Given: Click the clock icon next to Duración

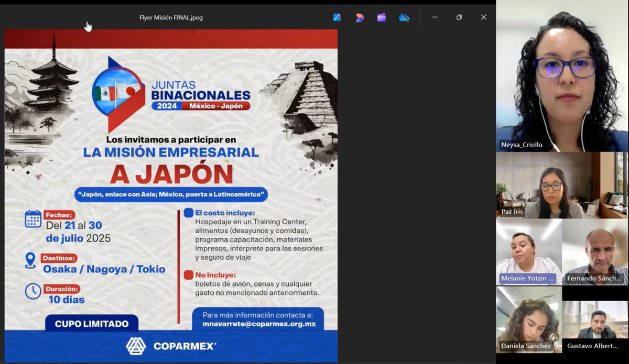Looking at the screenshot, I should pyautogui.click(x=32, y=290).
